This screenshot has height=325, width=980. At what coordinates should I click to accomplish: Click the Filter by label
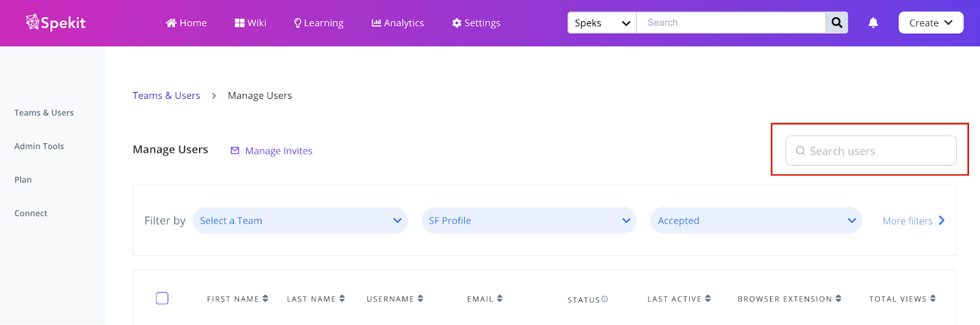click(x=165, y=221)
